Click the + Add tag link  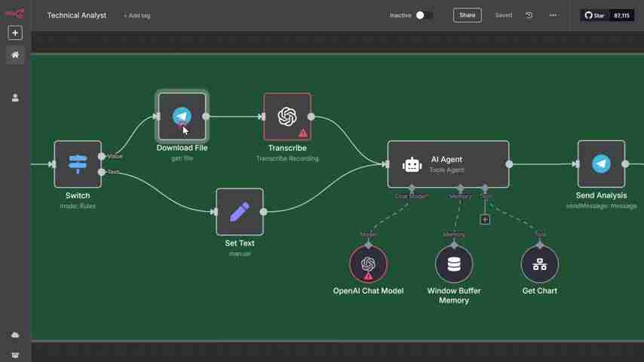click(x=136, y=16)
